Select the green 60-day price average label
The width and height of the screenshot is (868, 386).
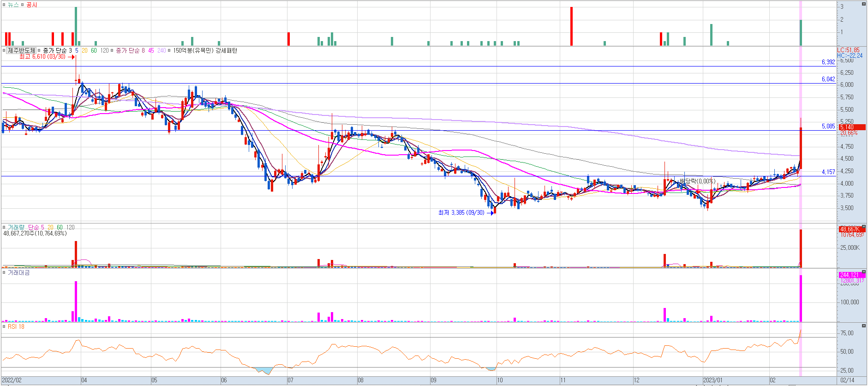click(x=94, y=50)
